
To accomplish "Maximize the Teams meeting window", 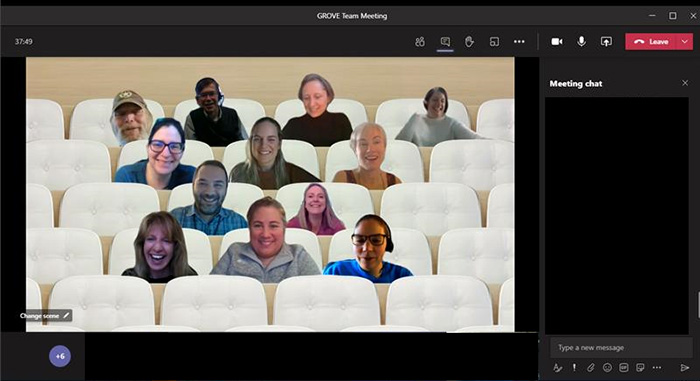I will click(x=673, y=16).
